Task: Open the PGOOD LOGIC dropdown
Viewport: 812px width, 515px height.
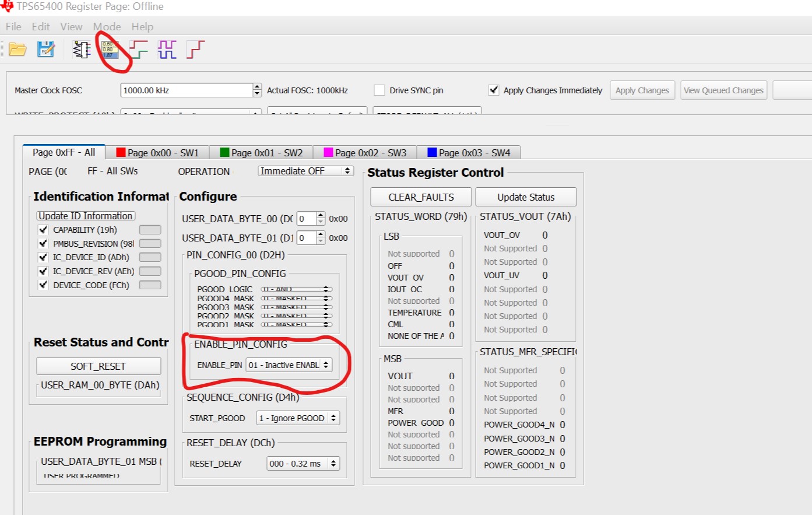Action: [296, 289]
